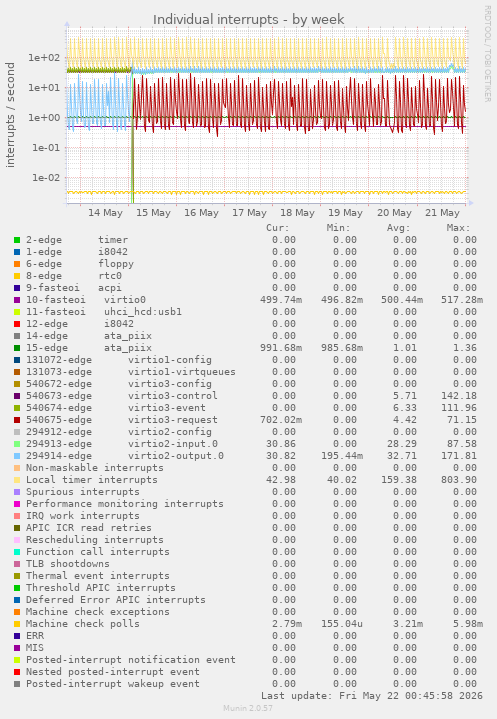Screen dimensions: 497x719
Task: Click the Avg: column header
Action: pyautogui.click(x=398, y=228)
